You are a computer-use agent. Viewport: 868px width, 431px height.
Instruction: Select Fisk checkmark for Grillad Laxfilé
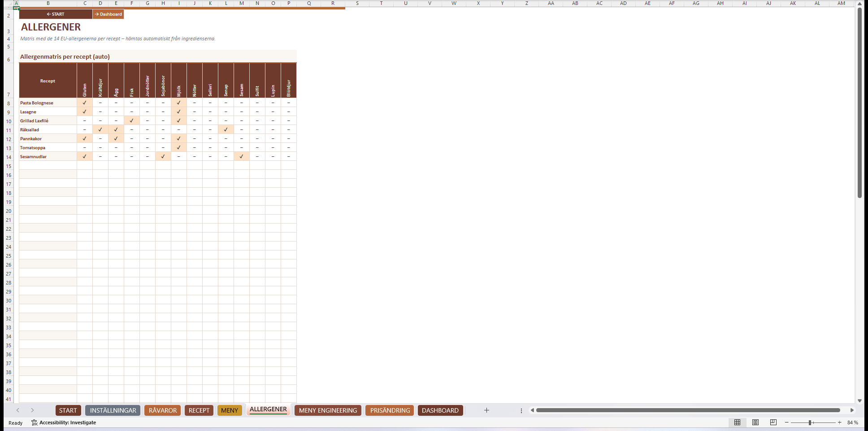click(132, 121)
